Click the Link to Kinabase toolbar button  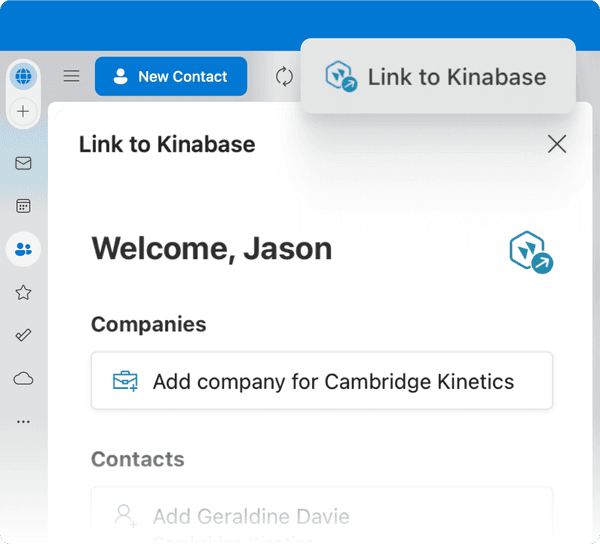click(438, 77)
